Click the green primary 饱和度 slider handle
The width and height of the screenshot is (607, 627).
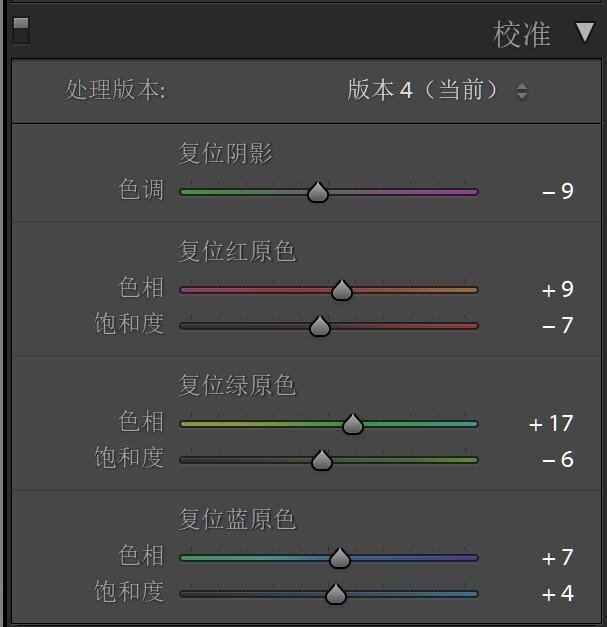tap(322, 460)
